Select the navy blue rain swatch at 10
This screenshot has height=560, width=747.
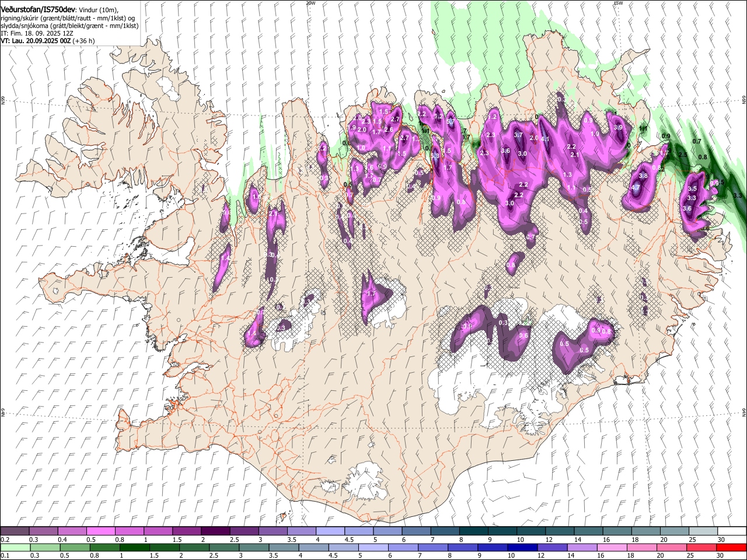click(x=521, y=547)
